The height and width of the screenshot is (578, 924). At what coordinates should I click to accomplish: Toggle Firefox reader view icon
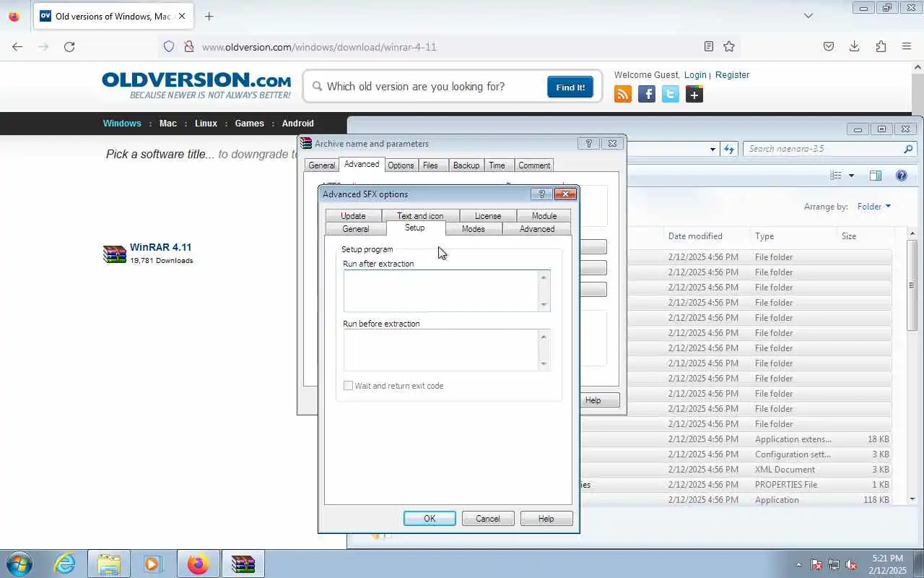coord(709,46)
